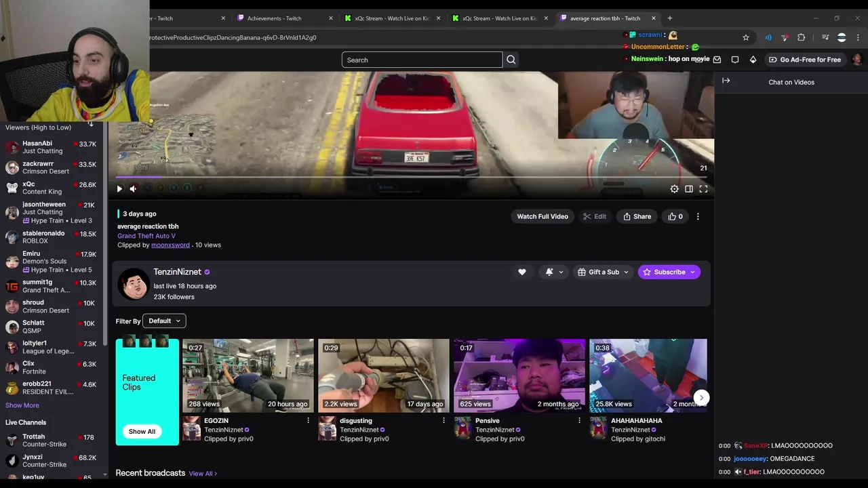Open the browser extensions puzzle icon
Screen dimensions: 868x488
[x=802, y=37]
